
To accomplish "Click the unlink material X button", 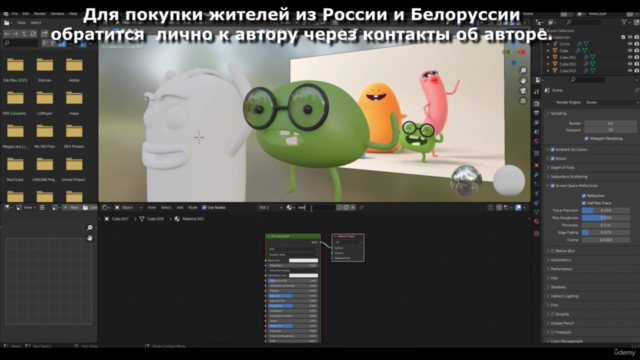I will [353, 207].
